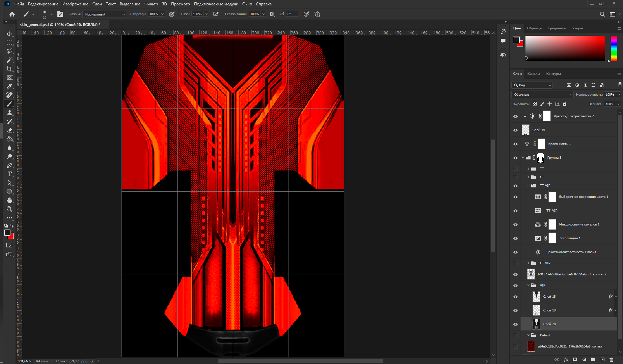Open brush mode dropdown Нормальный
Screen dimensions: 623x364
pyautogui.click(x=104, y=14)
